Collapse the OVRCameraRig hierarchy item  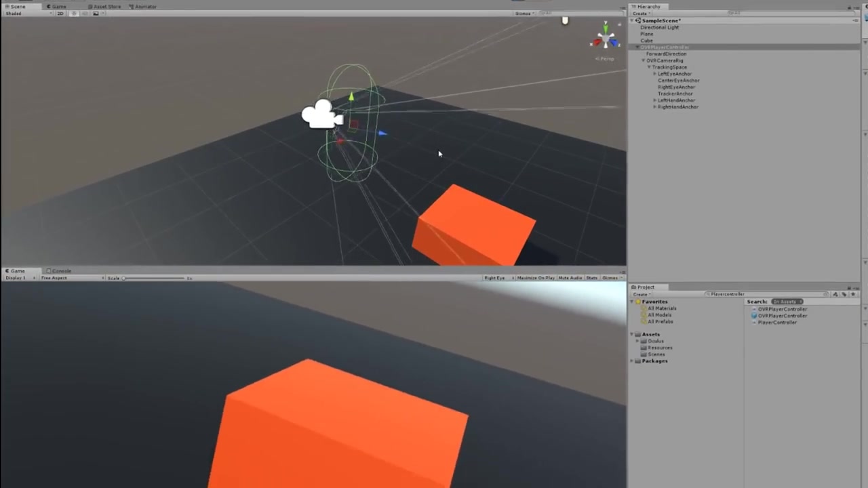point(644,60)
